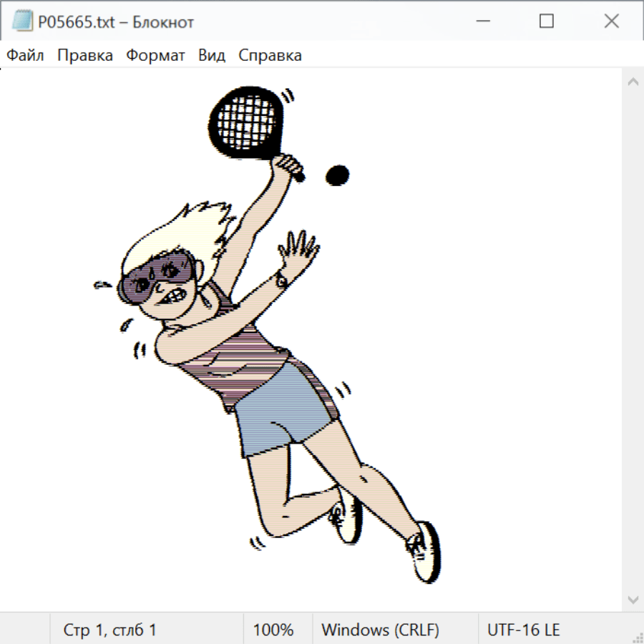Open the Формат menu
Screen dimensions: 644x644
coord(155,56)
